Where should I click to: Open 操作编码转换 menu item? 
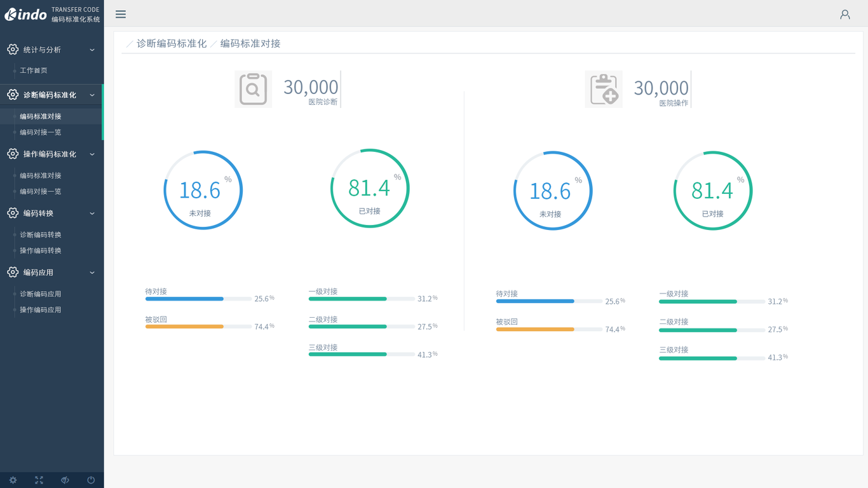(41, 250)
